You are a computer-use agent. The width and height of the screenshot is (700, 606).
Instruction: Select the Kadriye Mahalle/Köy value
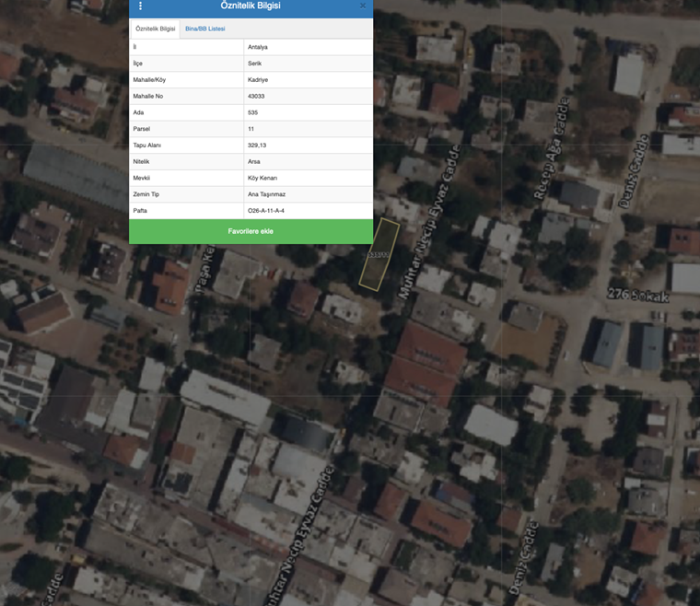pyautogui.click(x=258, y=79)
